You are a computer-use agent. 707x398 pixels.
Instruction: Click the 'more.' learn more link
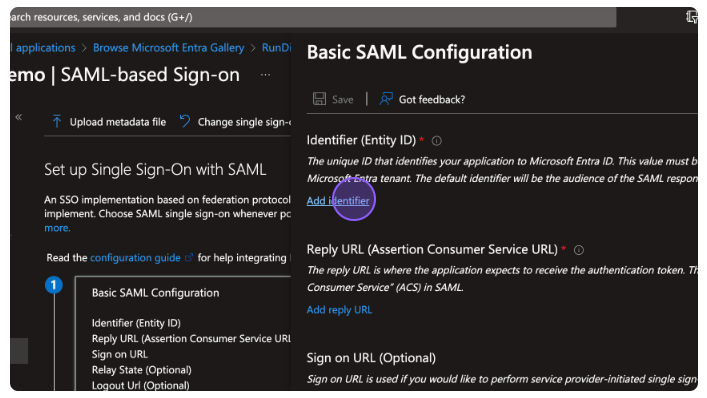pyautogui.click(x=57, y=228)
